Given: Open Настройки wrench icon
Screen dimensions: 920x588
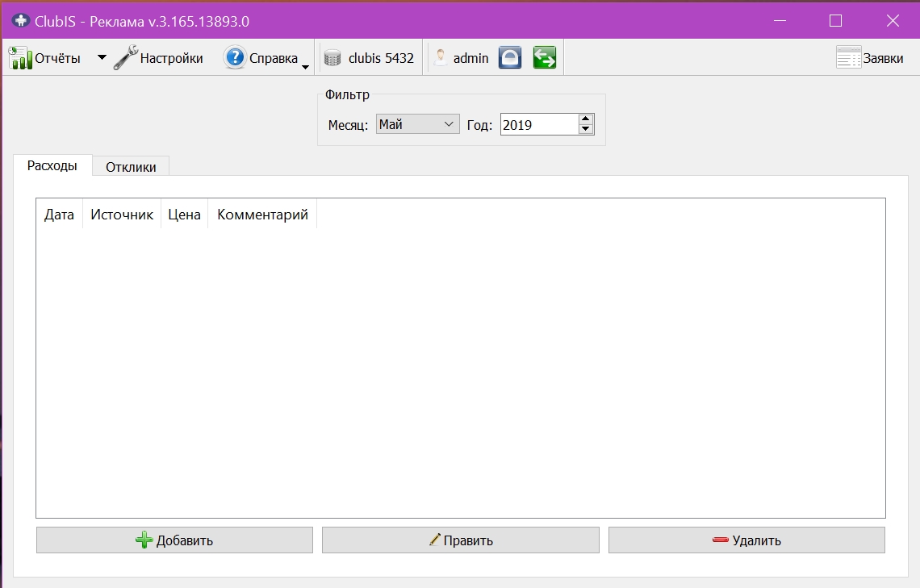Looking at the screenshot, I should point(126,57).
